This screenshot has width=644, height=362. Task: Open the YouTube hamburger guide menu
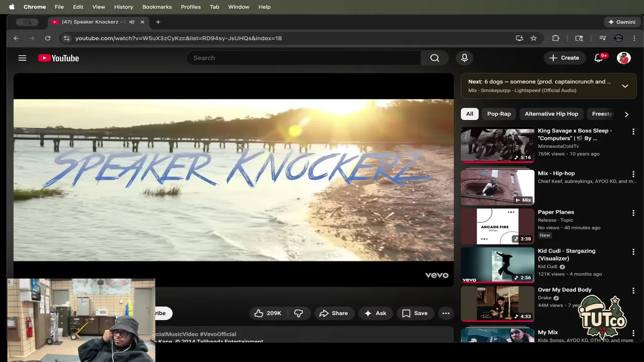click(22, 58)
